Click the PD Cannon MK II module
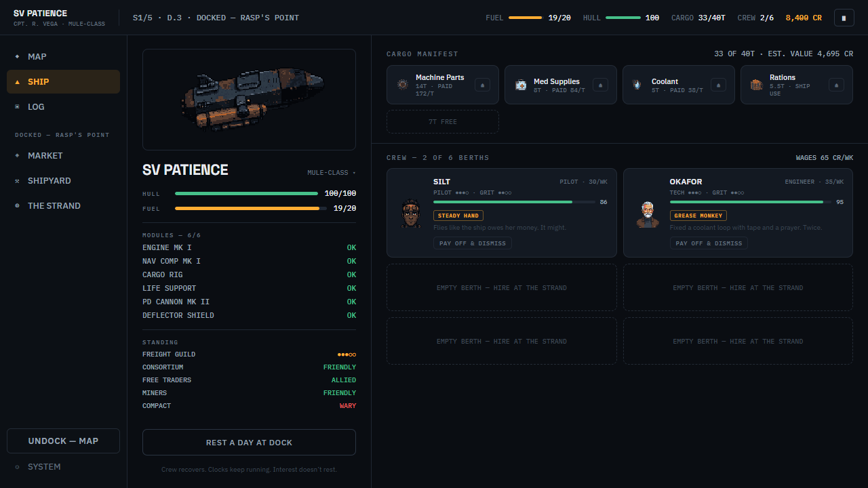This screenshot has width=868, height=488. click(x=249, y=302)
